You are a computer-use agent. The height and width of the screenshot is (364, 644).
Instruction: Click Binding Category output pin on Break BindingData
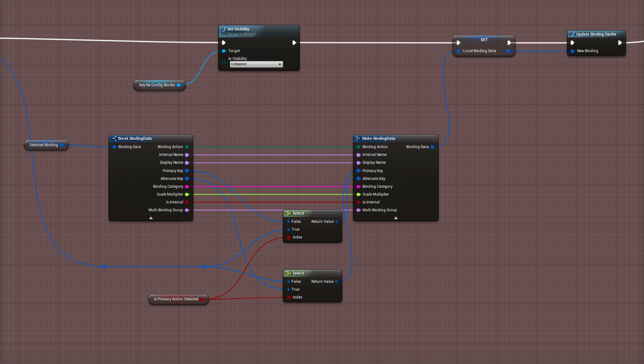point(187,186)
